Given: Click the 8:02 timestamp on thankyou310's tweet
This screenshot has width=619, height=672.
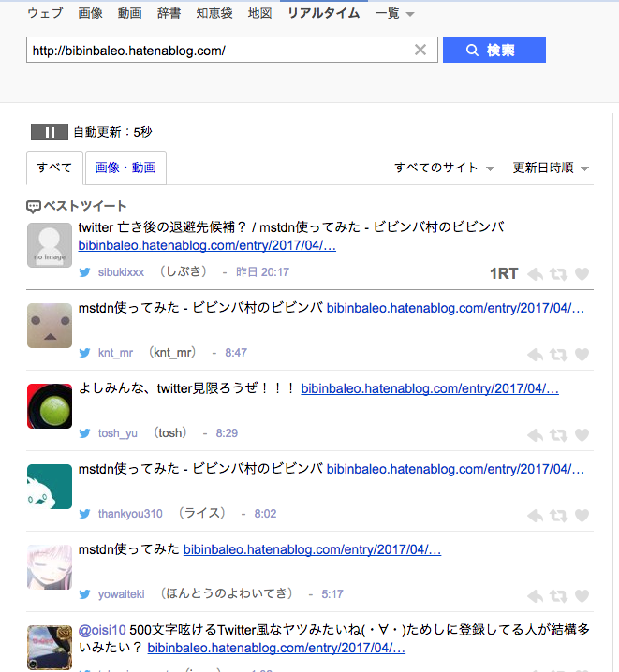Looking at the screenshot, I should click(265, 514).
